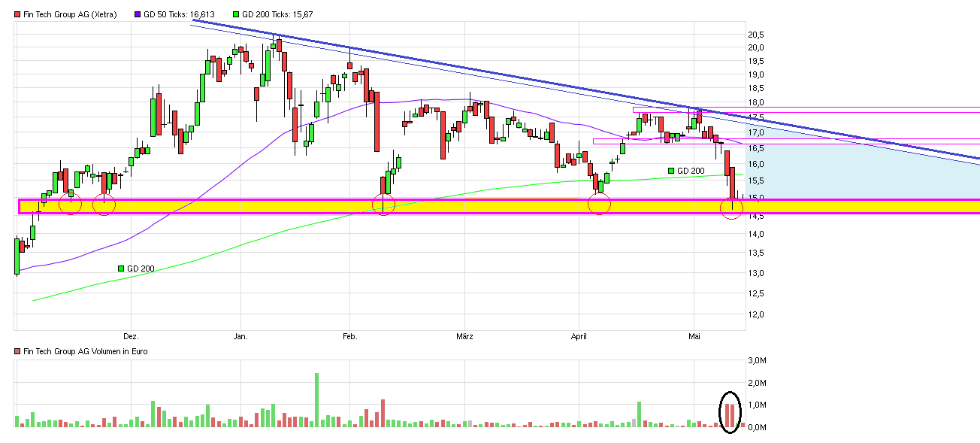
Task: Click the green GD 200 legend square in top legend
Action: pos(236,14)
